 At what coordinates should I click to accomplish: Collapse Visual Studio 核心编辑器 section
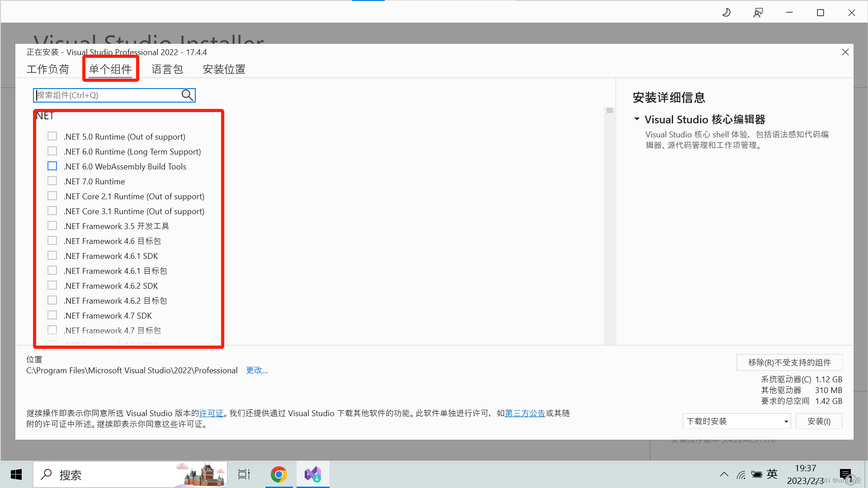[637, 119]
